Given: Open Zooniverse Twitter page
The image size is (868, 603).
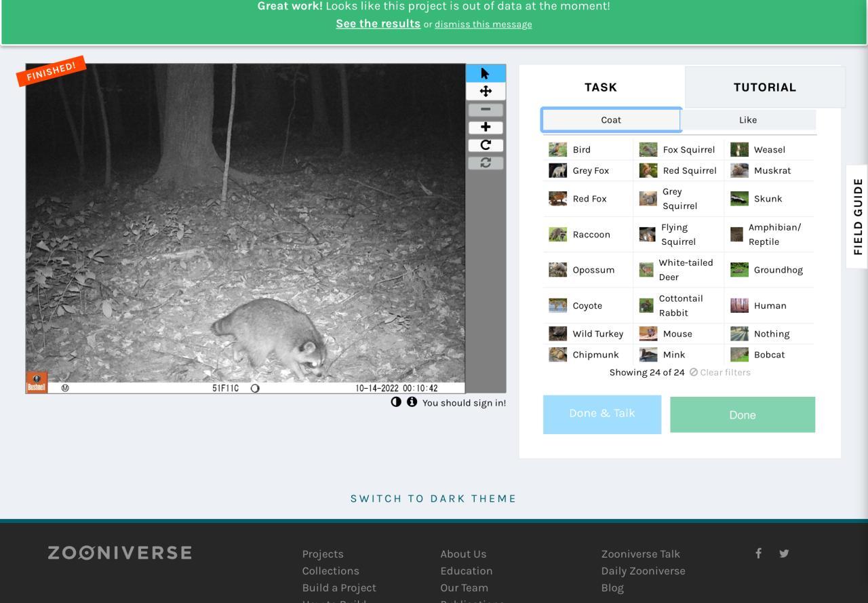Looking at the screenshot, I should (784, 553).
